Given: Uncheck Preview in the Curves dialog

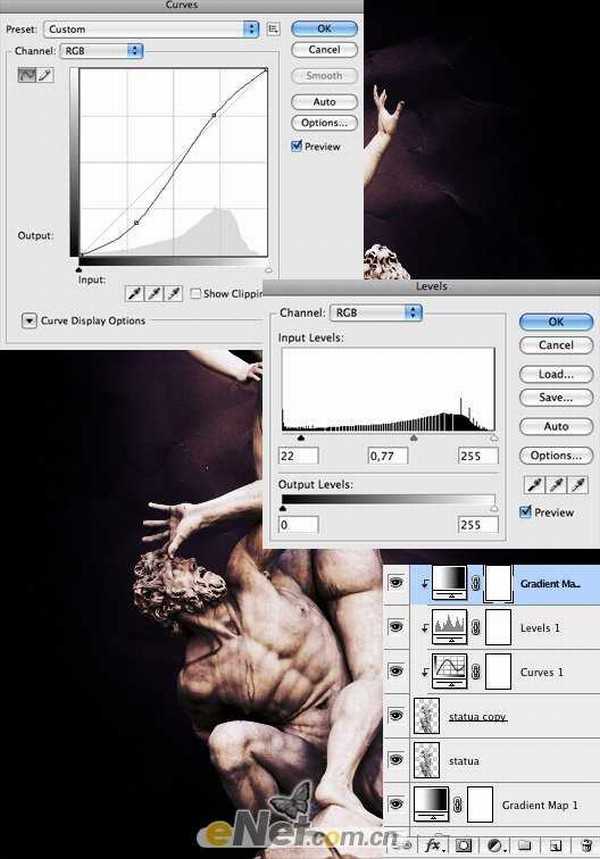Looking at the screenshot, I should pos(296,146).
